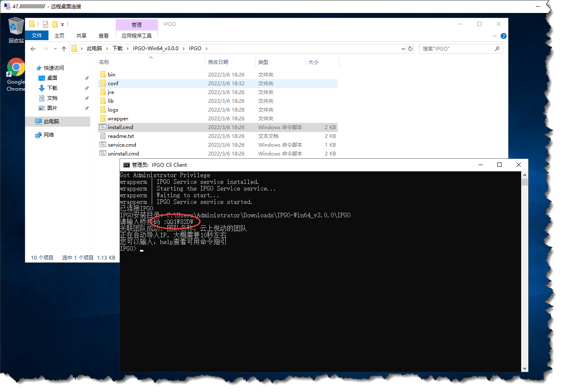Viewport: 563px width, 392px height.
Task: Open the Customize Quick Access Toolbar dropdown
Action: tap(62, 25)
